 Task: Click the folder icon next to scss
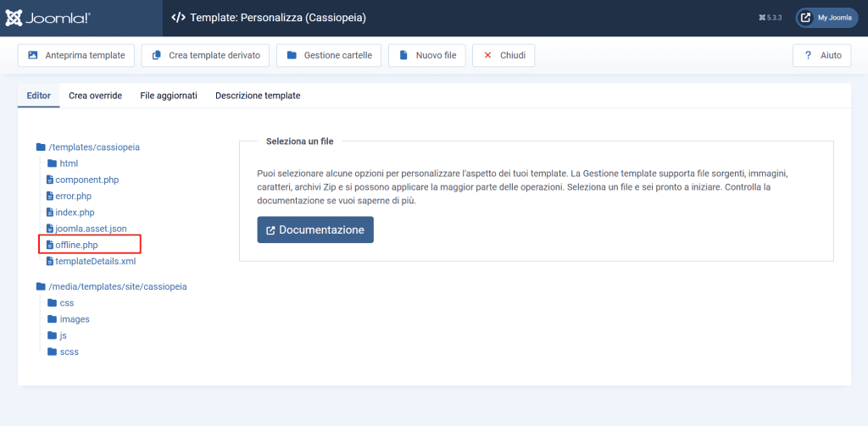click(52, 351)
